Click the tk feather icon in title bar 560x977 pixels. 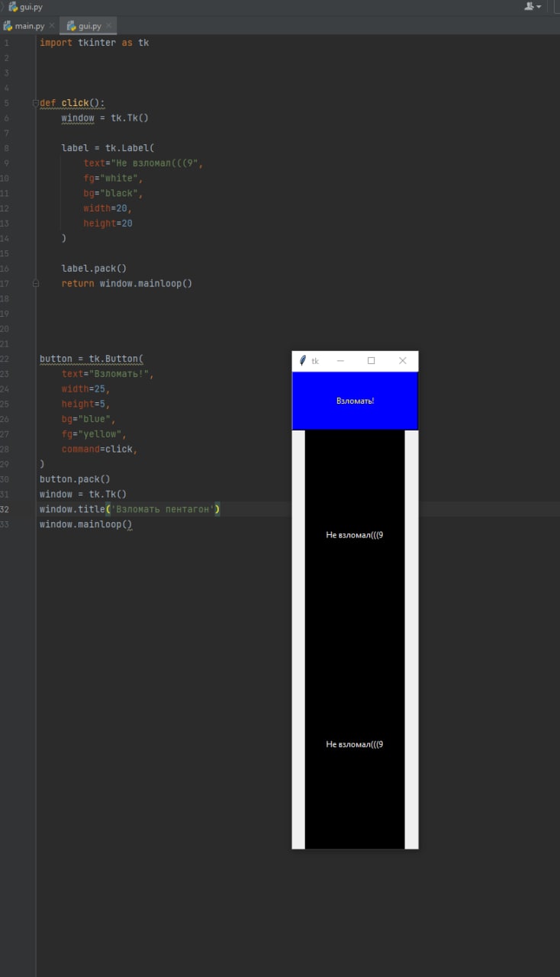coord(302,361)
